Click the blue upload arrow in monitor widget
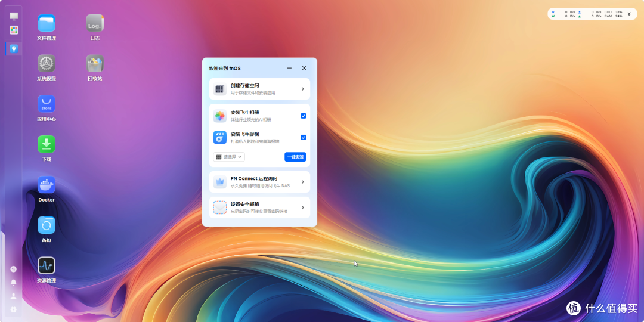This screenshot has width=644, height=322. (580, 12)
